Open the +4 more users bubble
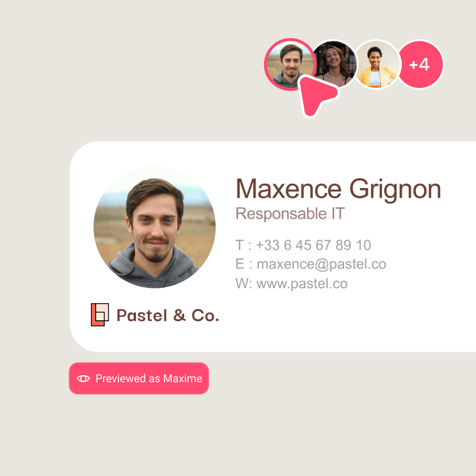The image size is (476, 476). [x=419, y=65]
